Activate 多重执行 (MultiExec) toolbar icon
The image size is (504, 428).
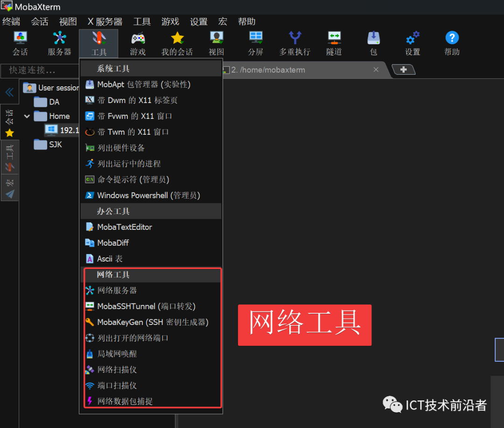coord(295,44)
